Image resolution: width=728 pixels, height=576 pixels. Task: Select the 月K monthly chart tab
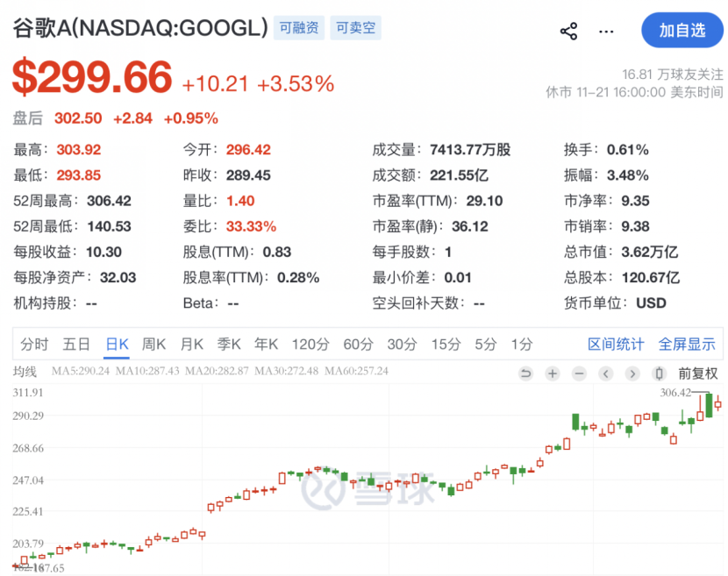[x=191, y=345]
